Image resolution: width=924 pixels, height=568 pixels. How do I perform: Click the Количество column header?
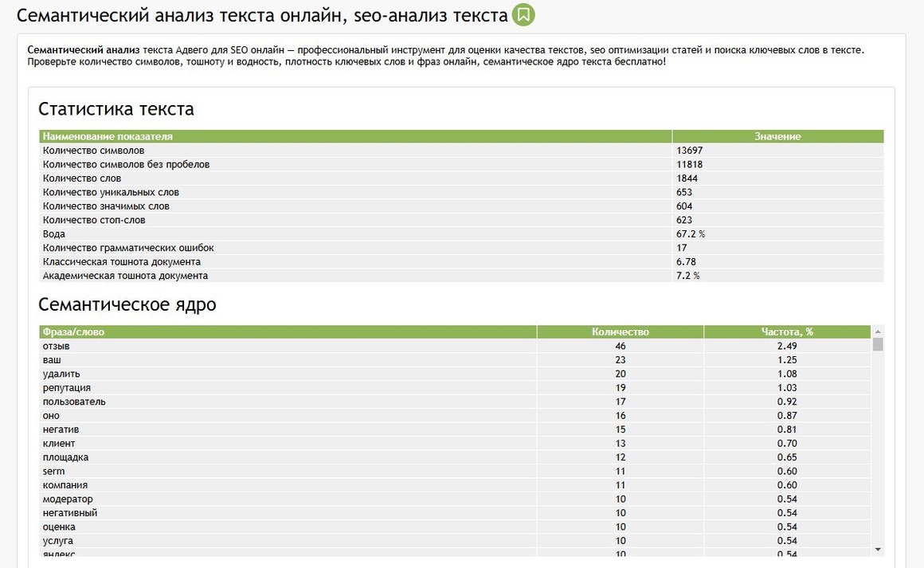[x=620, y=331]
